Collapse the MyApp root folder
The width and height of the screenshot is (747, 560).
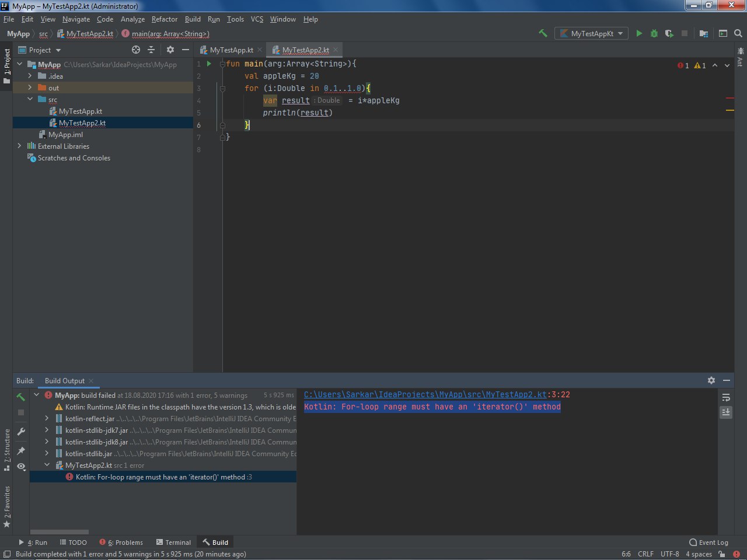(20, 64)
